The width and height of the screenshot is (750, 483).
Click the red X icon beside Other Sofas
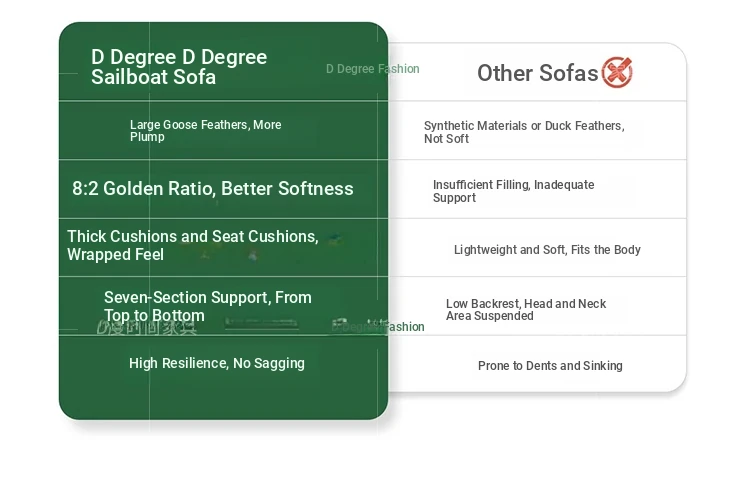click(617, 72)
